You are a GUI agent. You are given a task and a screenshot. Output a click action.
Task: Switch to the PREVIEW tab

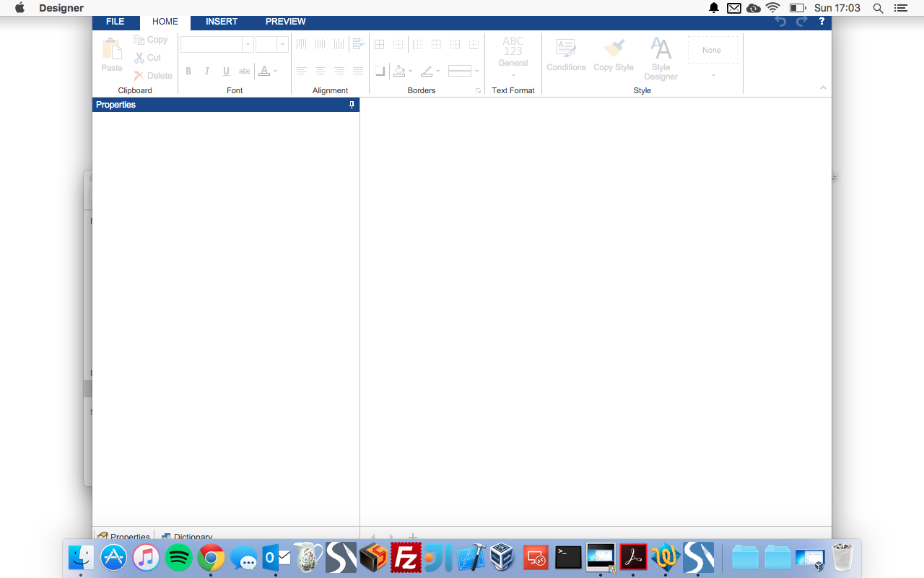pos(286,22)
